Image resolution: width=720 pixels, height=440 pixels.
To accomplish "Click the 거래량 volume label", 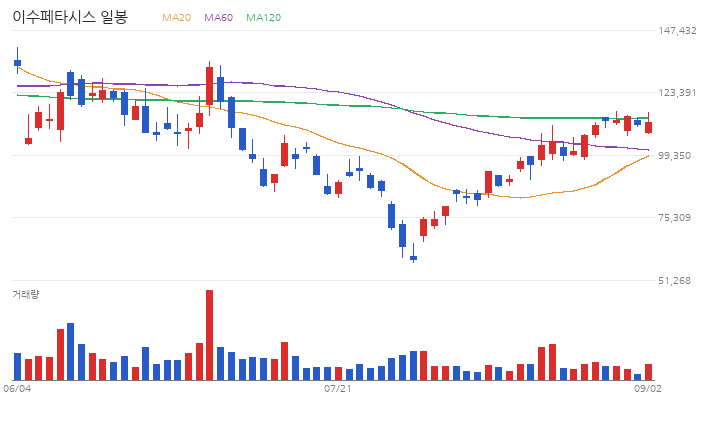I will [26, 294].
